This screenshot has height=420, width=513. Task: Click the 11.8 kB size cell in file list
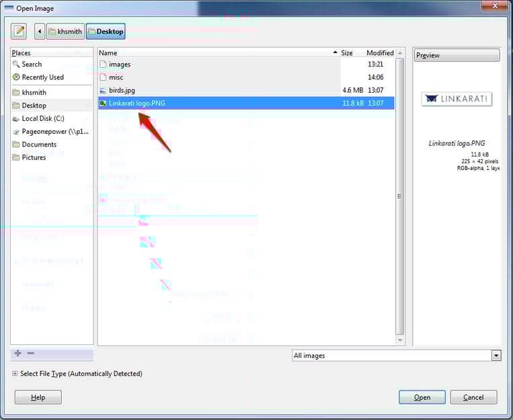click(353, 103)
